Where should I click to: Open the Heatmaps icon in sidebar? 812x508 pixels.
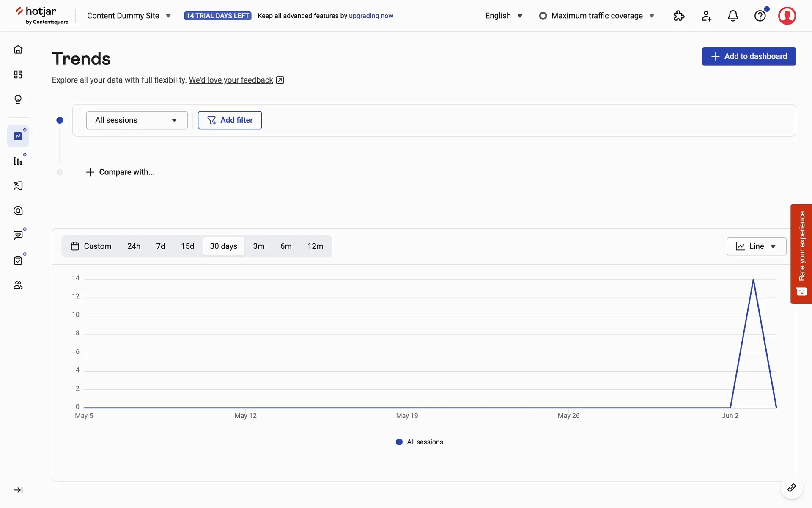(x=18, y=211)
